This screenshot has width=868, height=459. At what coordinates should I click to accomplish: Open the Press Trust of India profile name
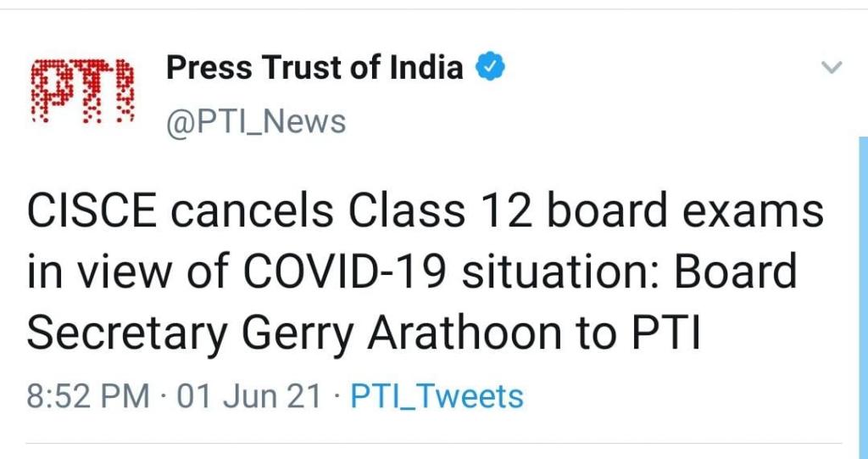pos(314,68)
